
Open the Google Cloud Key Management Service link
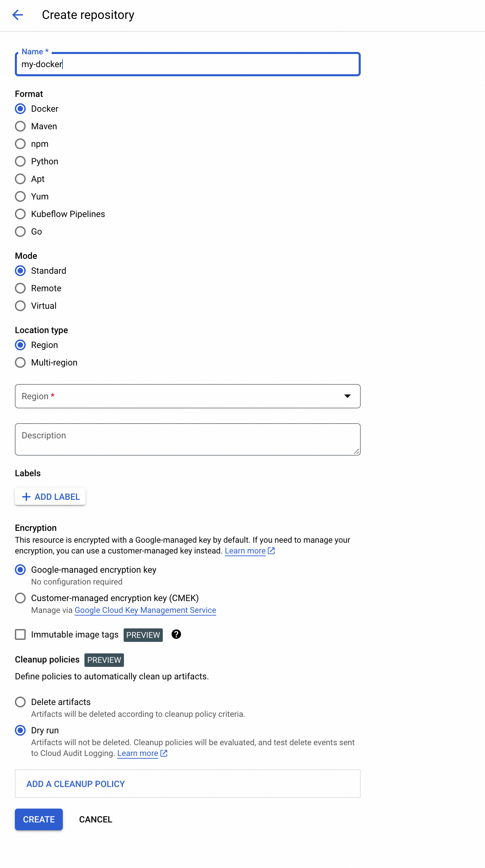[x=145, y=610]
